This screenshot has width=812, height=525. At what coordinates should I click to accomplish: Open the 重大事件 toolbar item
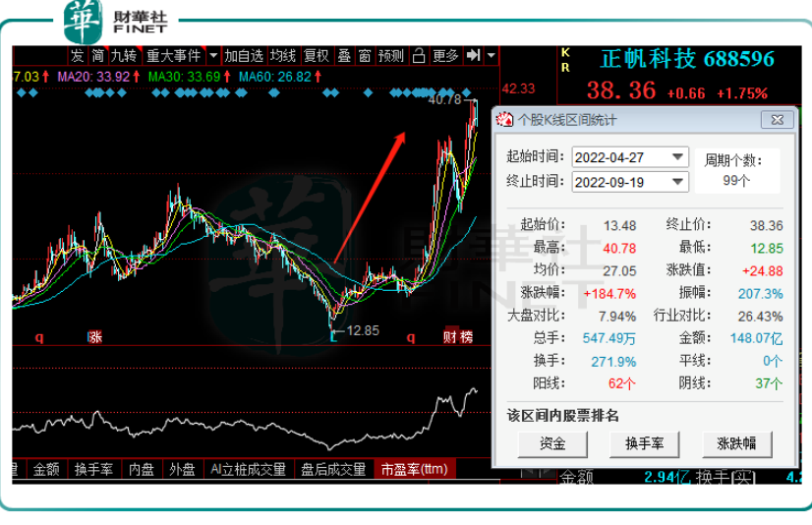(x=173, y=55)
